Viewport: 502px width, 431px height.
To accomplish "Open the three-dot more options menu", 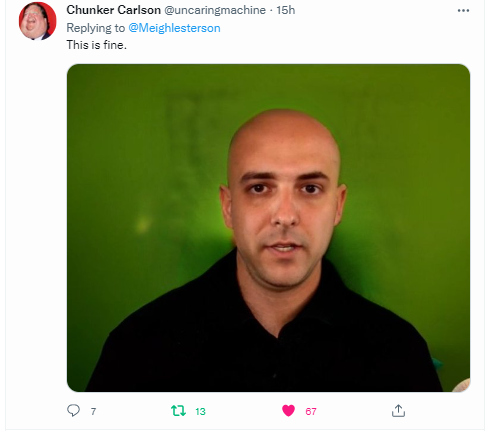I will click(463, 11).
